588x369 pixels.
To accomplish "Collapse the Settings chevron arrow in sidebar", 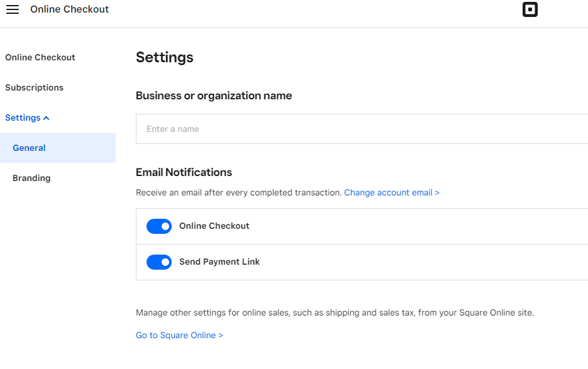I will click(47, 118).
